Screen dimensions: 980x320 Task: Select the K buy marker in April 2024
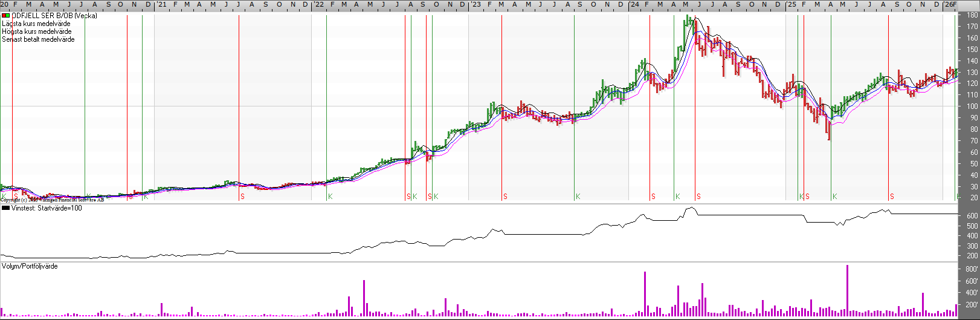coord(677,197)
